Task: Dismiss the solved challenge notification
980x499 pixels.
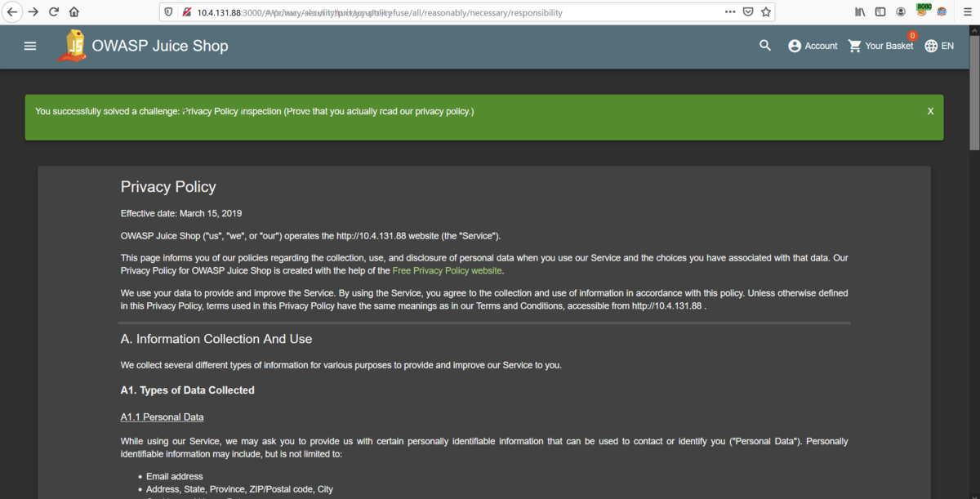Action: pyautogui.click(x=930, y=111)
